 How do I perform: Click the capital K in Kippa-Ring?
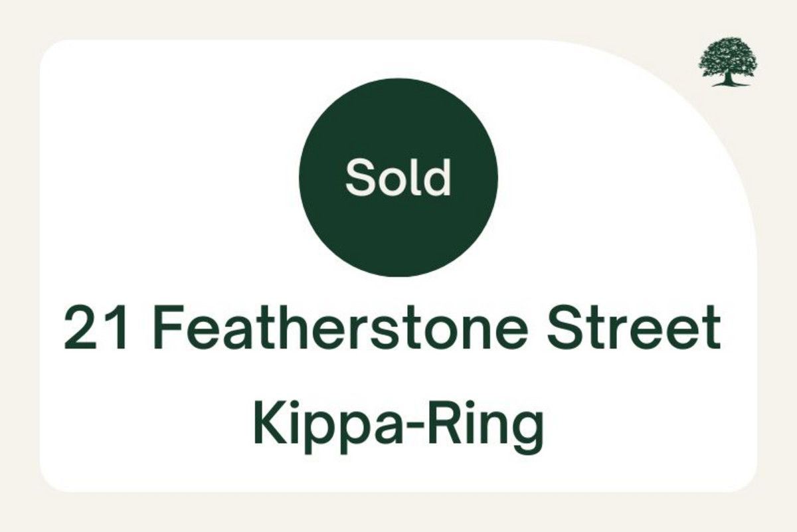(x=266, y=425)
